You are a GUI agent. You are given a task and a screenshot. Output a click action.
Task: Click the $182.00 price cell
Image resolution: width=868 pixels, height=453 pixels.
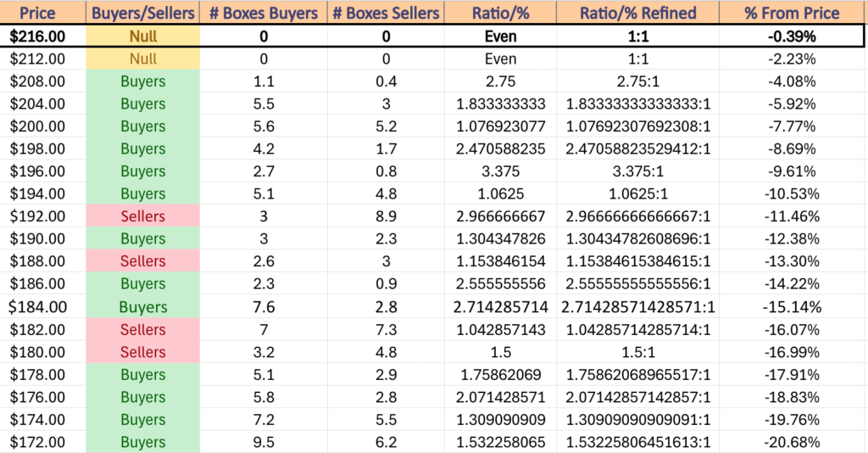click(42, 329)
